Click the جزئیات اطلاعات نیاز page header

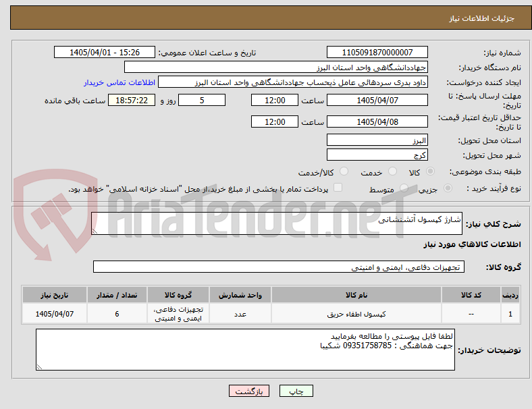481,18
